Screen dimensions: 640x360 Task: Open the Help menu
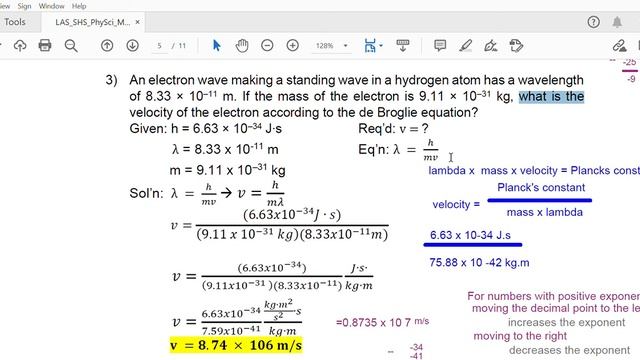coord(79,6)
